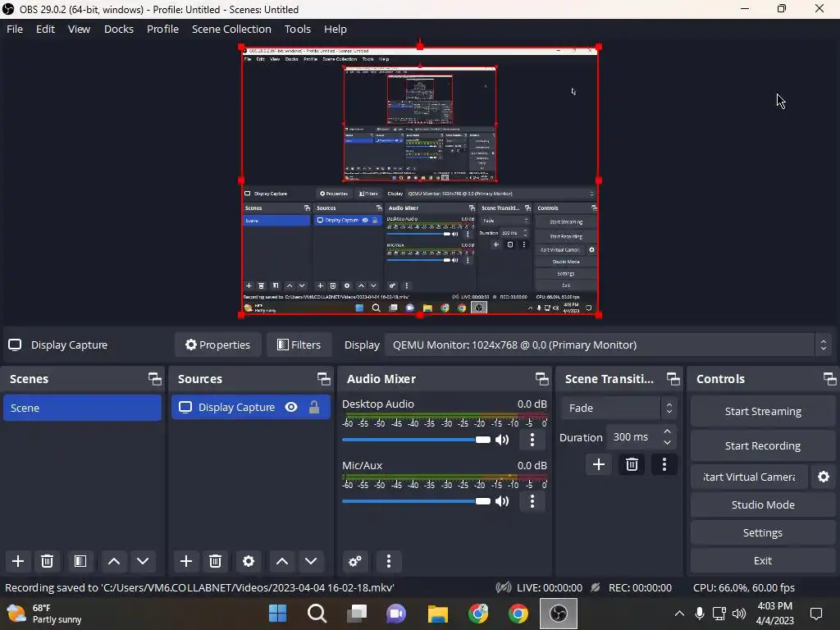Enable Studio Mode

tap(763, 504)
